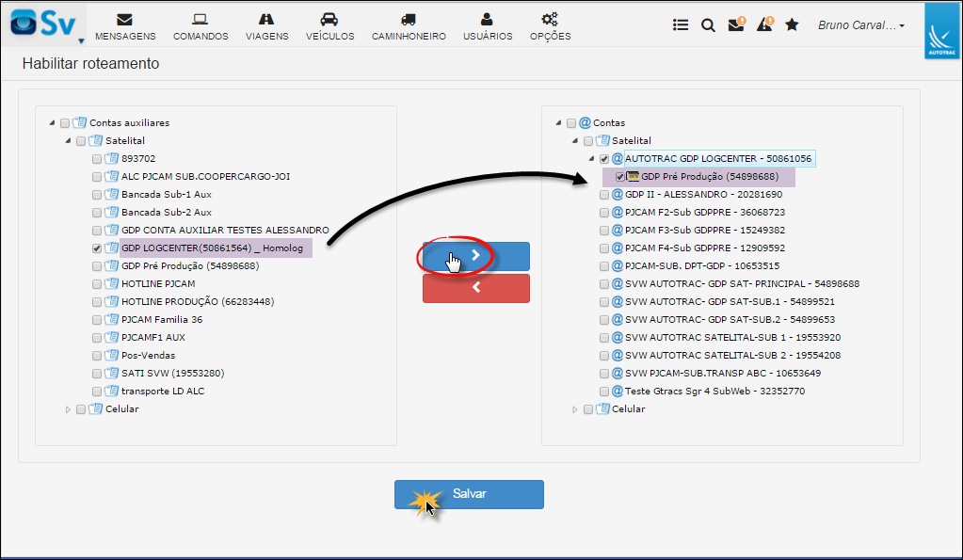This screenshot has width=963, height=560.
Task: Click the Sv eye logo icon
Action: pos(24,24)
